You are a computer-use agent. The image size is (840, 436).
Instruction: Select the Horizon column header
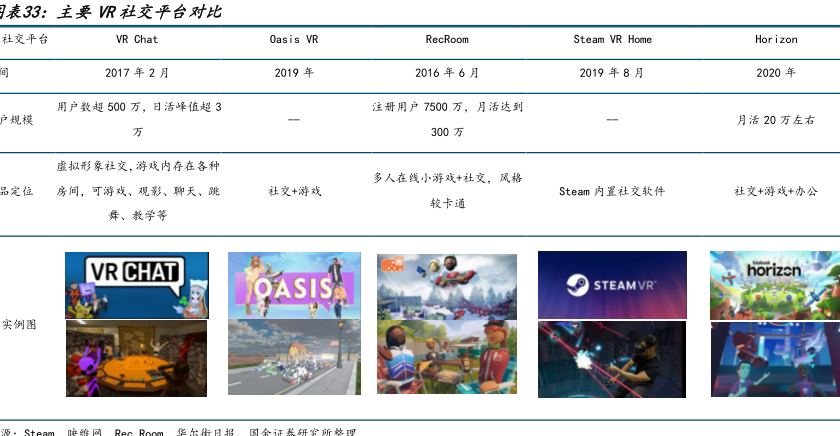click(776, 40)
